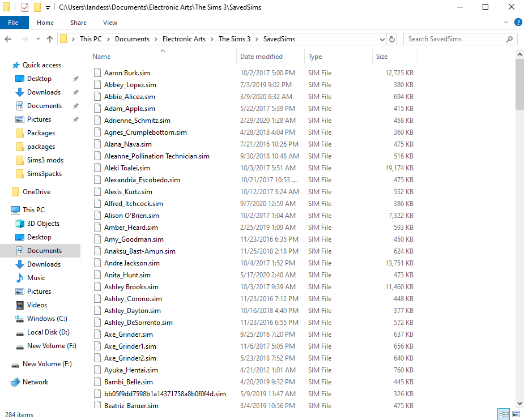Open the Home ribbon tab
The image size is (524, 420).
point(45,23)
